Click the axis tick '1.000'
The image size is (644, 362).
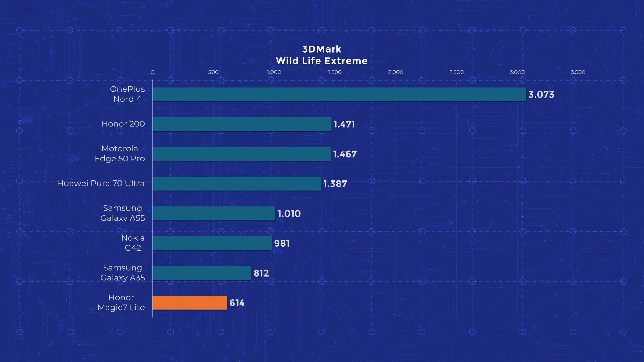pyautogui.click(x=274, y=72)
